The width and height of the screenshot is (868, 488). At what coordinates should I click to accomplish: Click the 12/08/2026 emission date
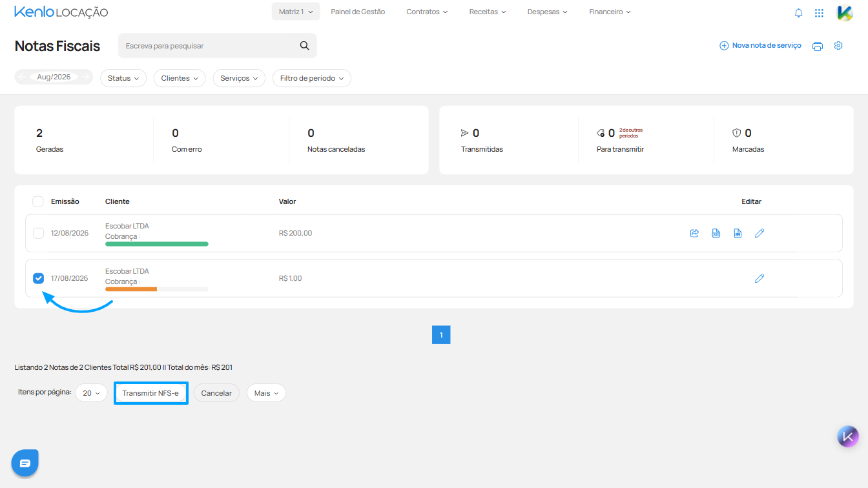(70, 233)
